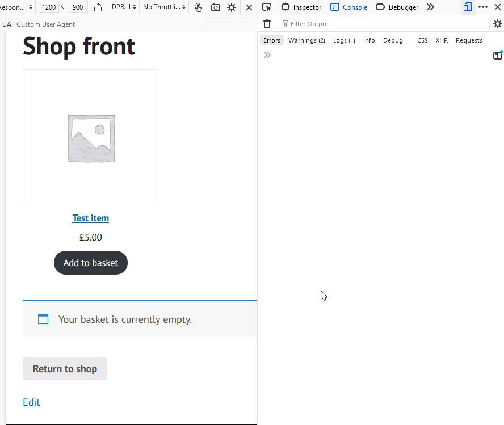Image resolution: width=504 pixels, height=425 pixels.
Task: Open the No Throttling dropdown
Action: pos(164,7)
